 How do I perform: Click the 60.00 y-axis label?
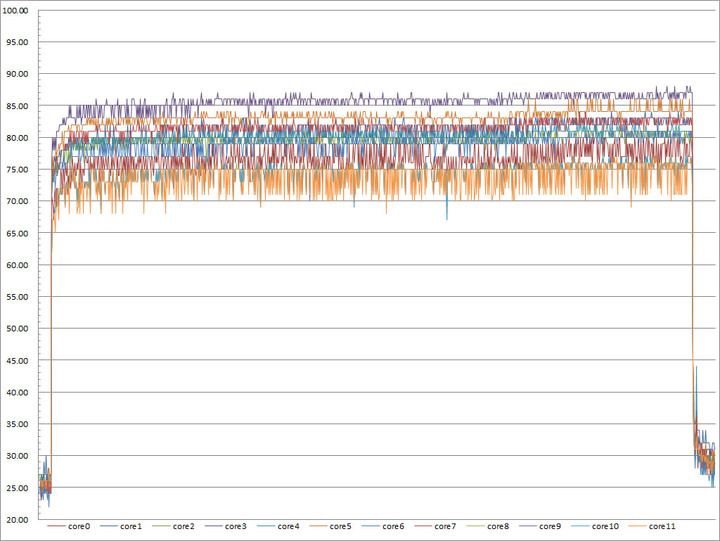point(17,265)
